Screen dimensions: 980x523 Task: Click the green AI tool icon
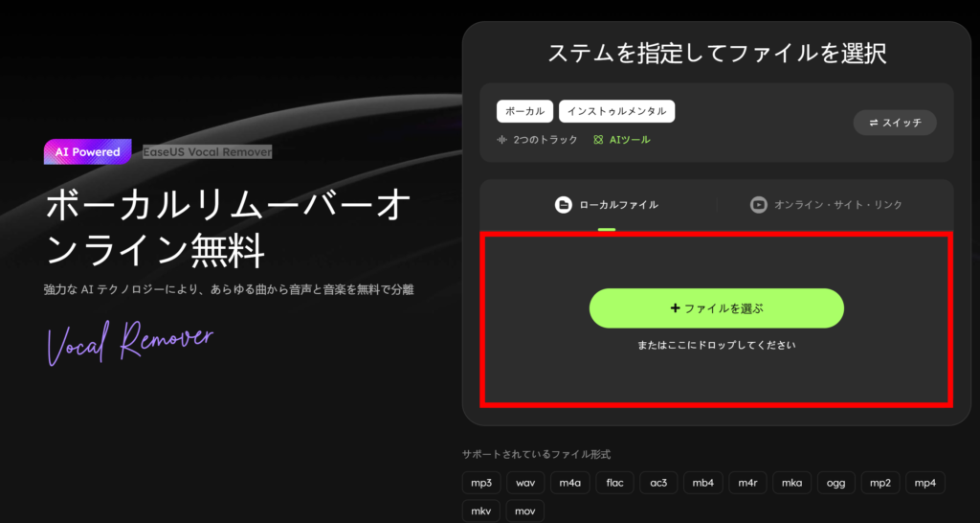click(598, 140)
